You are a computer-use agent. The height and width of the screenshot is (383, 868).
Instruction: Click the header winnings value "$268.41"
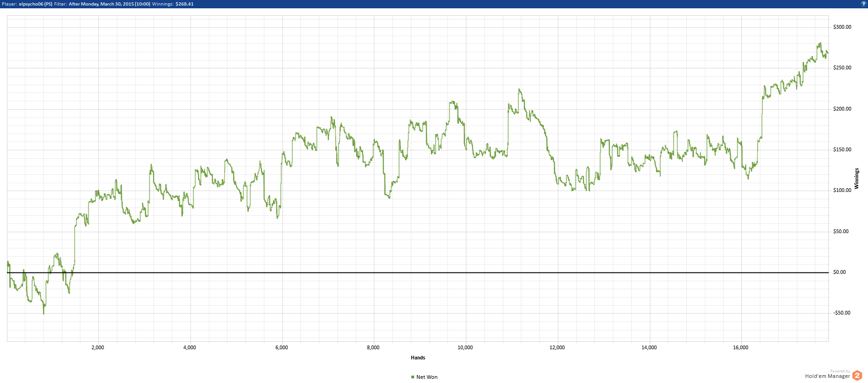[184, 4]
